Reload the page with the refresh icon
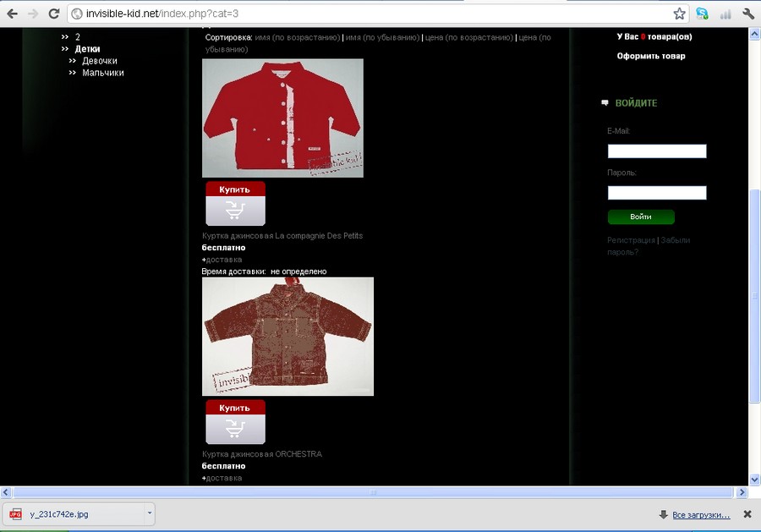 pos(53,14)
